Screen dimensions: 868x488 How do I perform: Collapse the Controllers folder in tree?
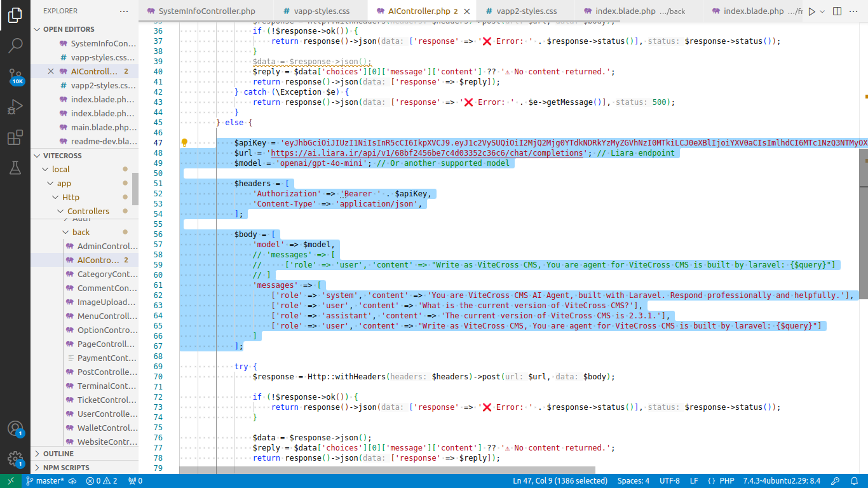click(88, 211)
